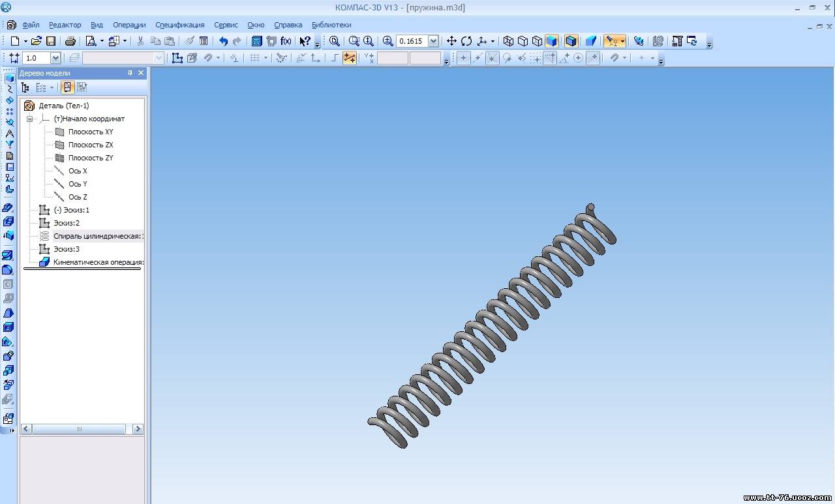Switch to thin hidden lines display
Screen dimensions: 835x504
pos(538,41)
